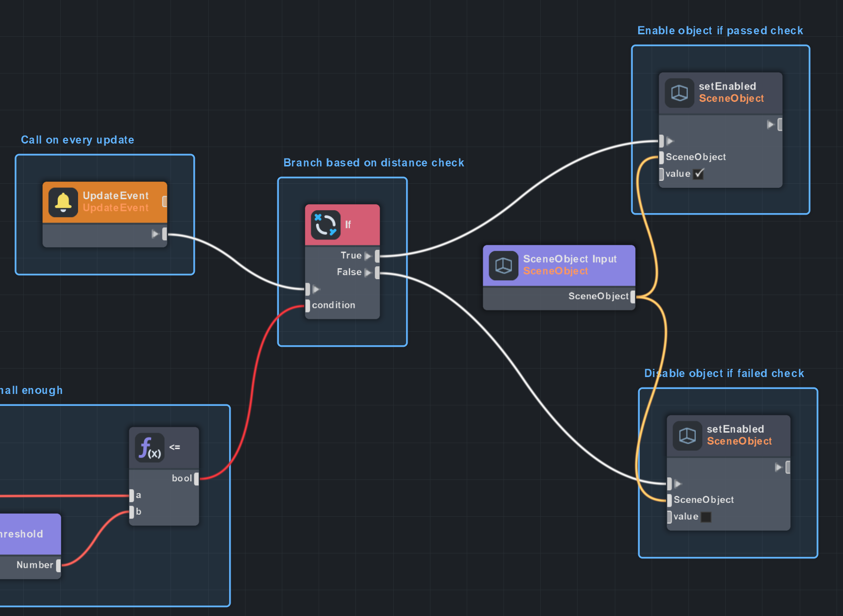
Task: Click SceneObject Input node's output port
Action: click(632, 297)
